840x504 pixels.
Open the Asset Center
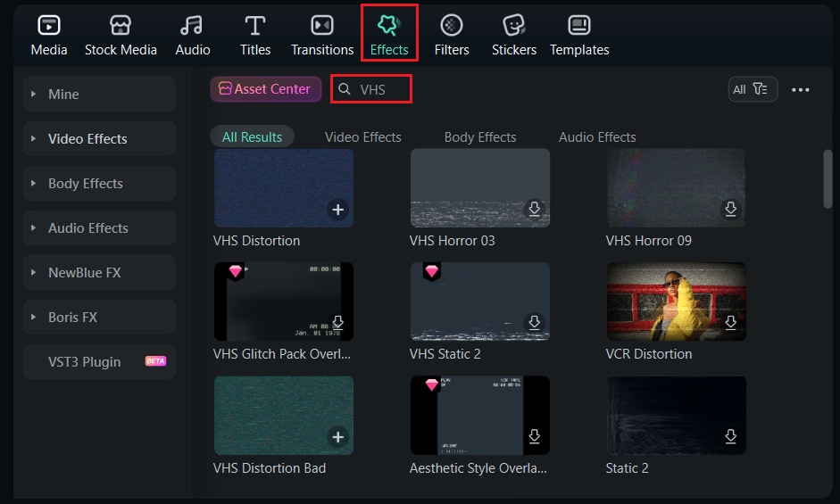(x=266, y=89)
